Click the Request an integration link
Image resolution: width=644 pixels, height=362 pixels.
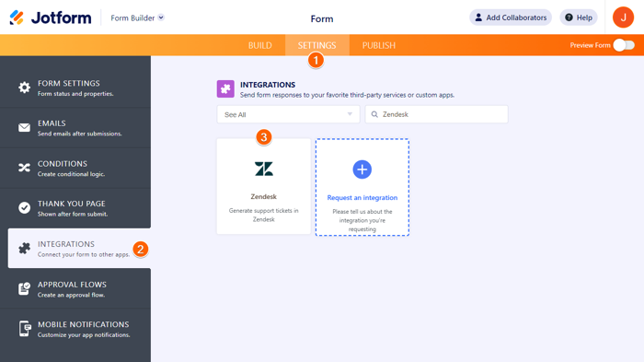click(x=362, y=197)
